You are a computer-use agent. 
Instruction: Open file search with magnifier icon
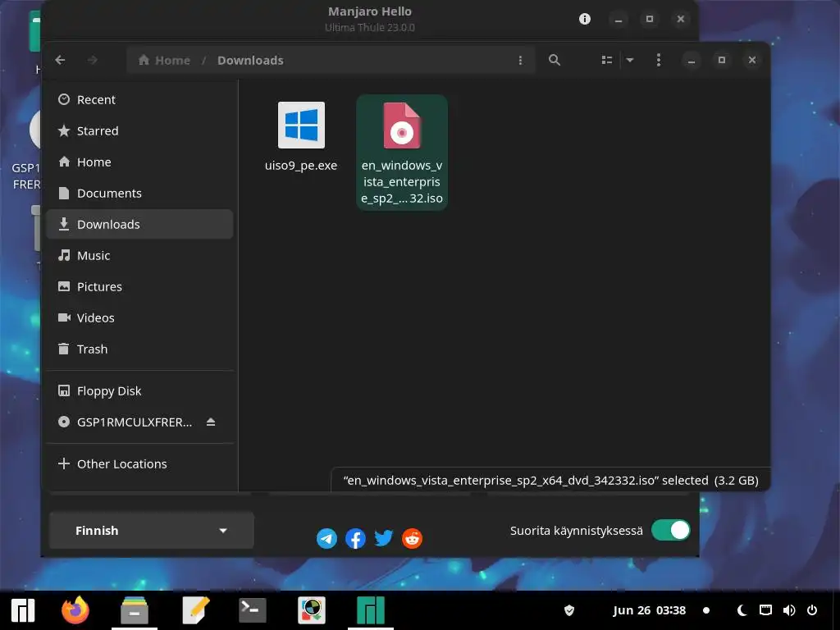click(x=555, y=60)
